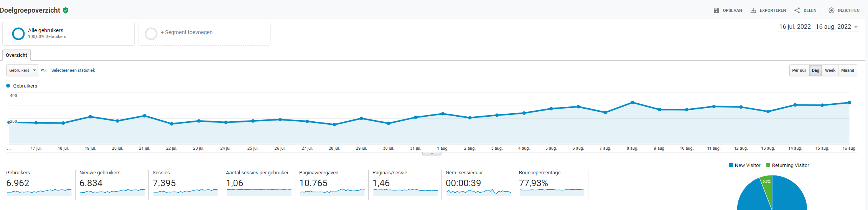Collapse the chart using small arrow handle
The width and height of the screenshot is (868, 210).
pyautogui.click(x=432, y=154)
